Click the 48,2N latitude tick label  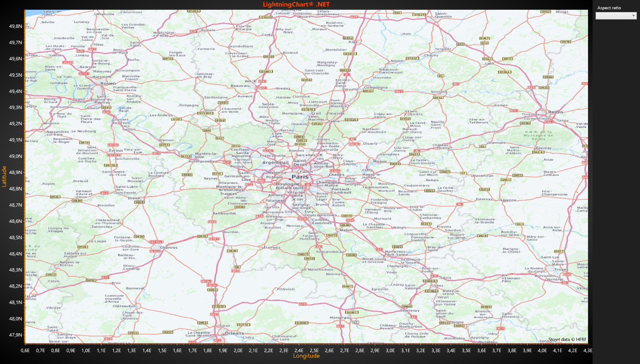16,286
